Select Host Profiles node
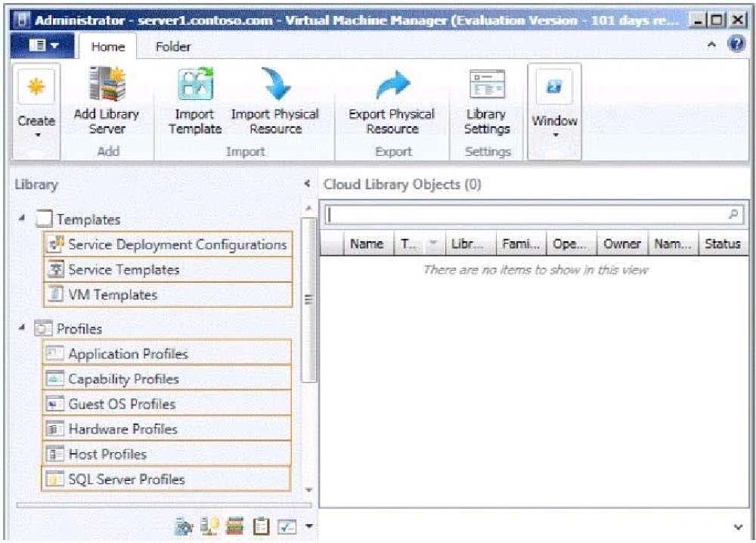756x543 pixels. tap(167, 454)
